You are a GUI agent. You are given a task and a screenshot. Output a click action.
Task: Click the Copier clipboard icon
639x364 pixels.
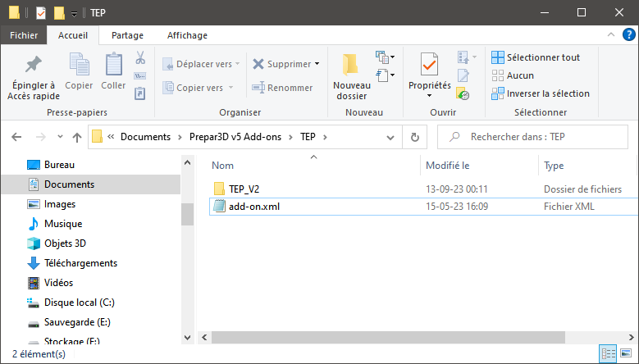(79, 64)
